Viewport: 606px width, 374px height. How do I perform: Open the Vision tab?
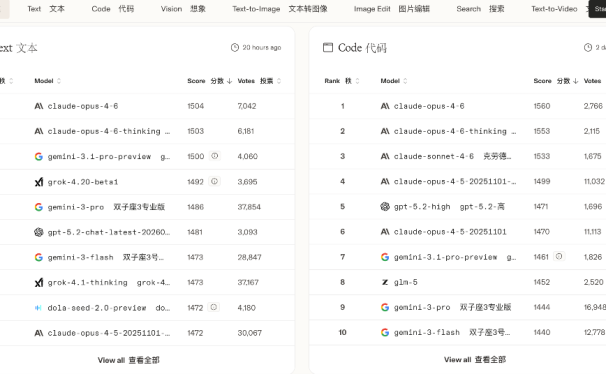click(183, 9)
